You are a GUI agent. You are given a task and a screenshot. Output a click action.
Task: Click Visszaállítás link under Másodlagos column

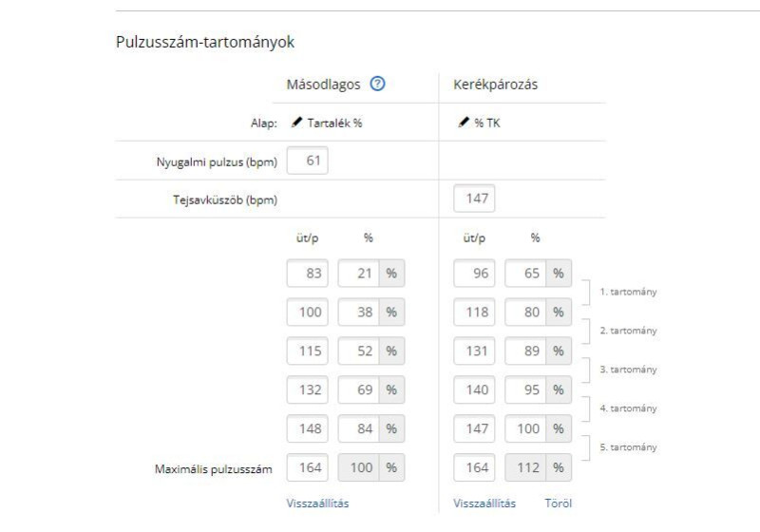tap(317, 503)
